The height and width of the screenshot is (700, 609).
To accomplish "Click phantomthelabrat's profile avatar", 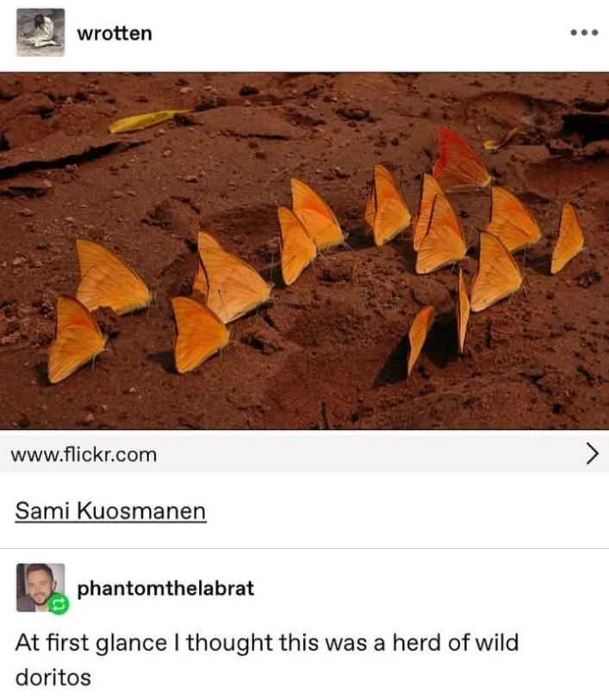I will click(40, 588).
